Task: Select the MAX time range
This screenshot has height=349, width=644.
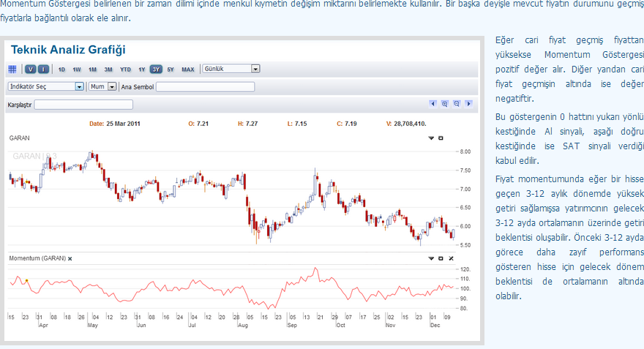Action: coord(187,70)
